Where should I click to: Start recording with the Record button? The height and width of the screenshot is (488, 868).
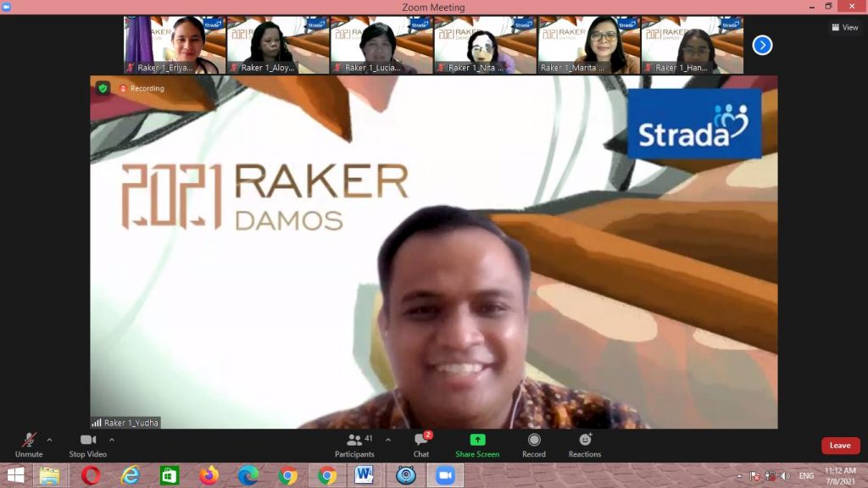[x=534, y=444]
